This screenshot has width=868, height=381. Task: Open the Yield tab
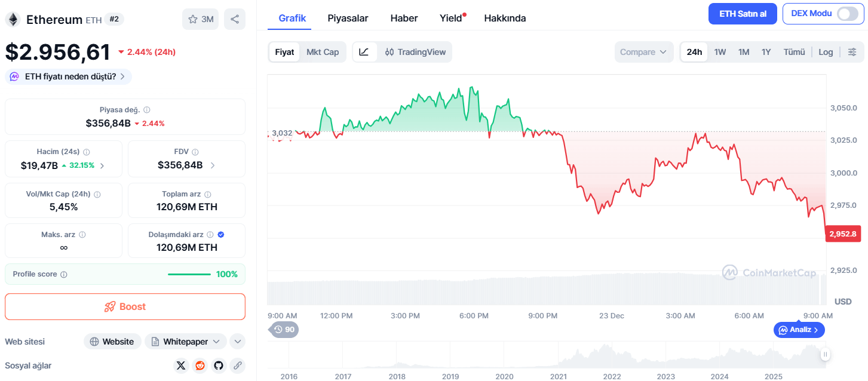(x=452, y=18)
